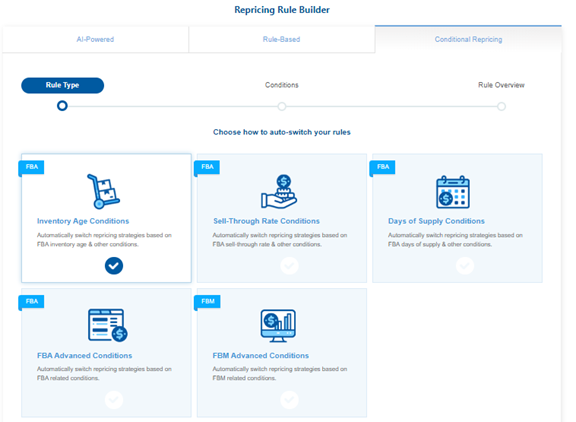Click the FBM Advanced monitor chart icon
Image resolution: width=576 pixels, height=422 pixels.
click(x=278, y=326)
